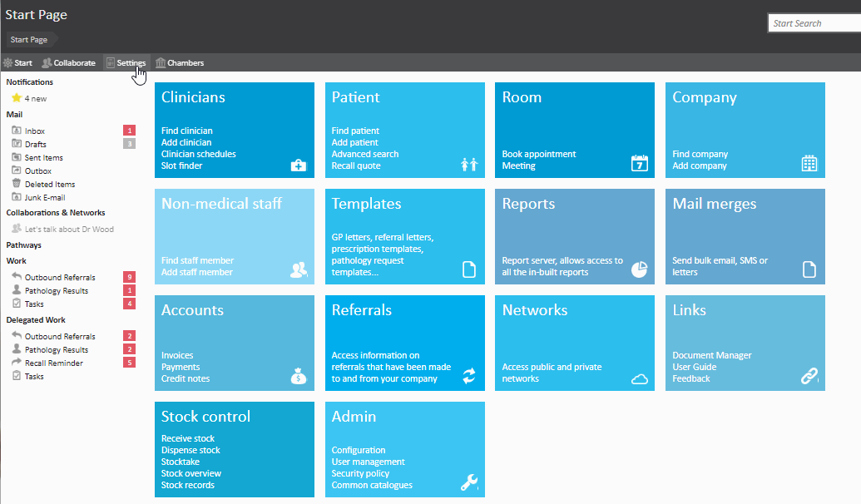The height and width of the screenshot is (504, 861).
Task: Click Find clinician link
Action: pos(186,131)
